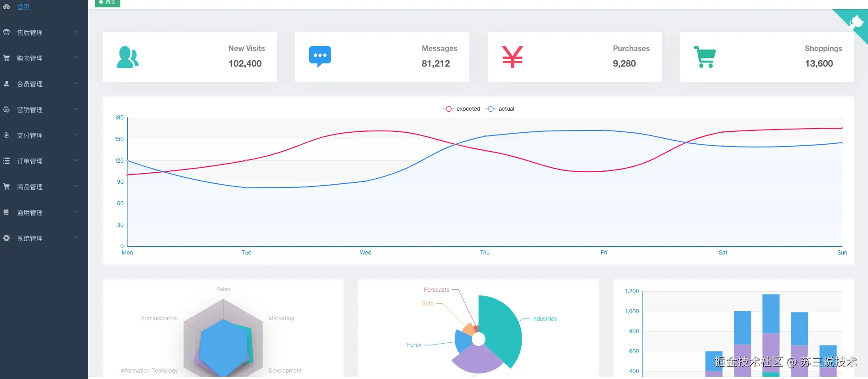
Task: Click the 系统管理 gear icon
Action: (x=6, y=238)
